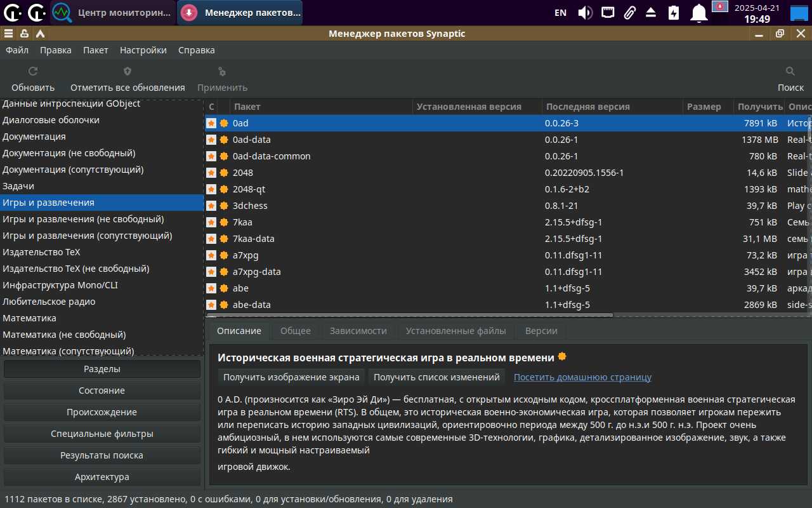Click the paperclip clipboard tray icon
The width and height of the screenshot is (812, 508).
pos(629,12)
